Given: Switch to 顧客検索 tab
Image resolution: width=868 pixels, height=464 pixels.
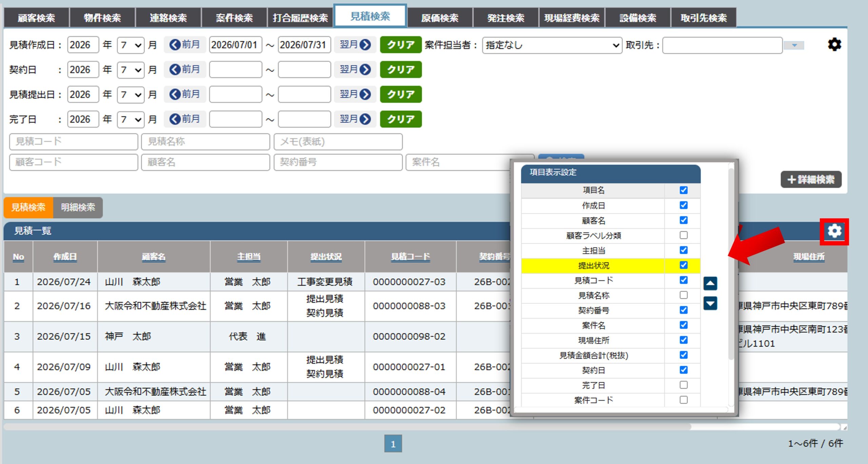Looking at the screenshot, I should (x=36, y=18).
